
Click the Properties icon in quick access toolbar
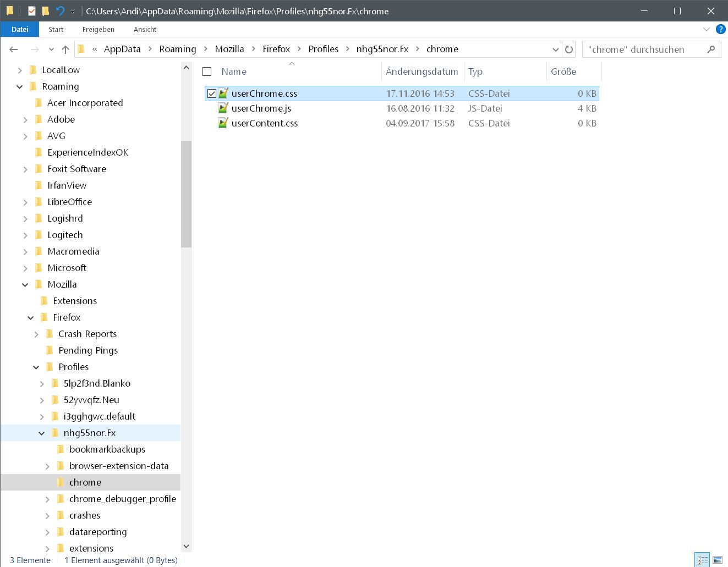pos(32,11)
